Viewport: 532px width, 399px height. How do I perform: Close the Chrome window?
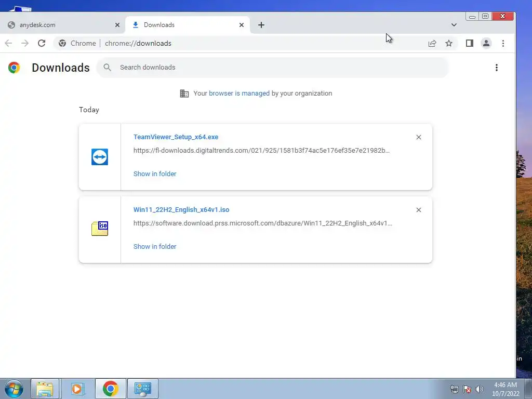[502, 16]
